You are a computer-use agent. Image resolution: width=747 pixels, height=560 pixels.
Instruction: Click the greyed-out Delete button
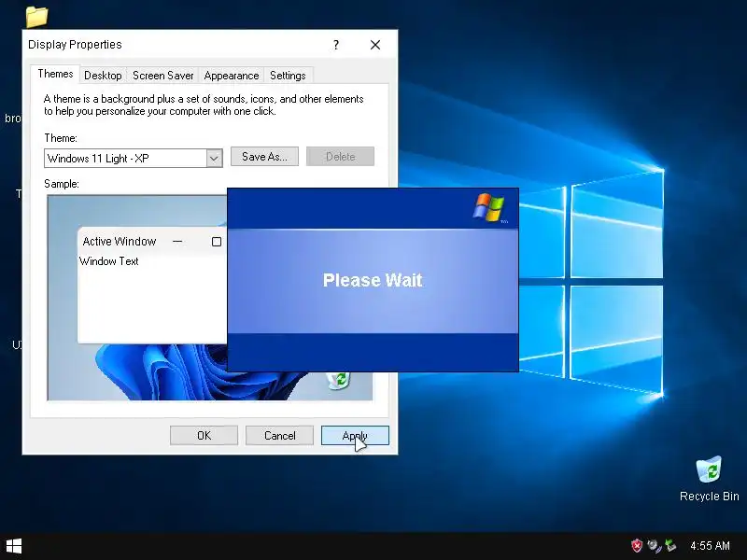tap(340, 157)
